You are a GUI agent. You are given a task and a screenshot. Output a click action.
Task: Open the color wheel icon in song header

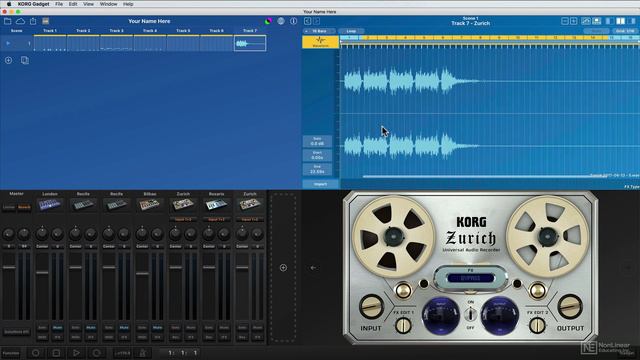click(x=268, y=21)
